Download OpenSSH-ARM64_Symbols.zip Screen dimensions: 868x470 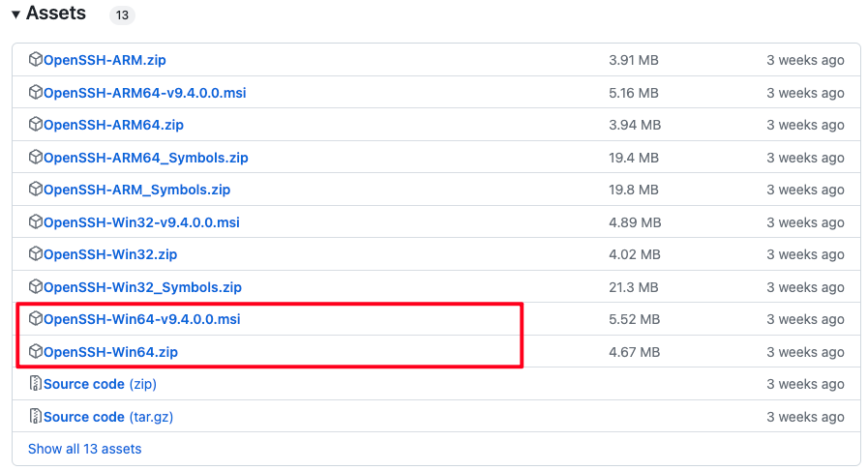coord(146,158)
